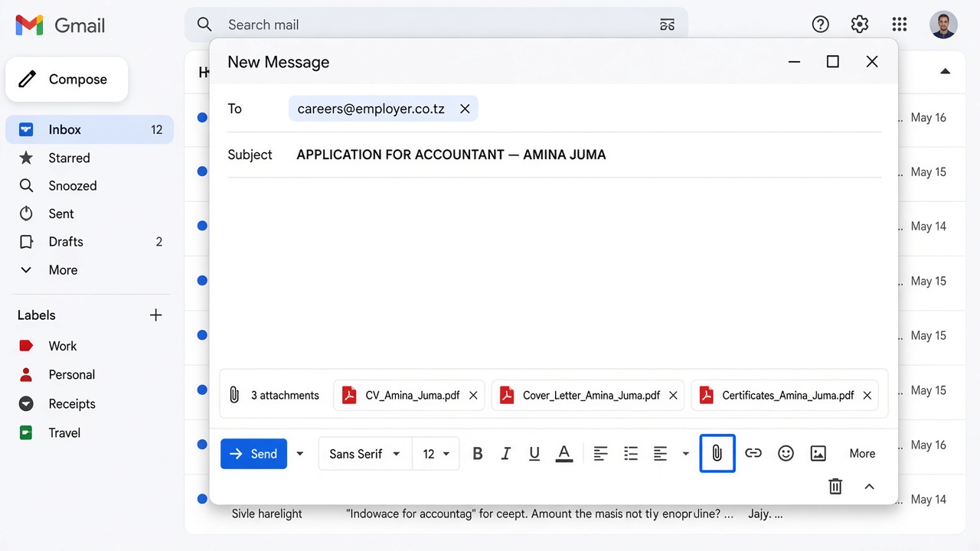Click the first align icon after text color
Screen dimensions: 980x551
(601, 454)
